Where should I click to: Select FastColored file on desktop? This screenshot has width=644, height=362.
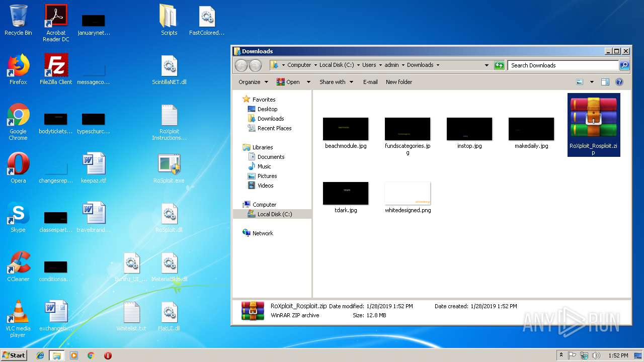click(207, 20)
